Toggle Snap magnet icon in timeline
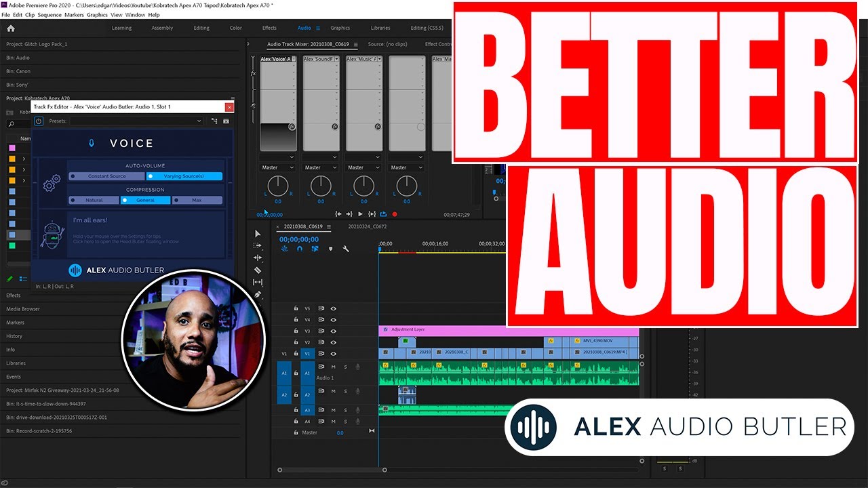 click(x=300, y=249)
